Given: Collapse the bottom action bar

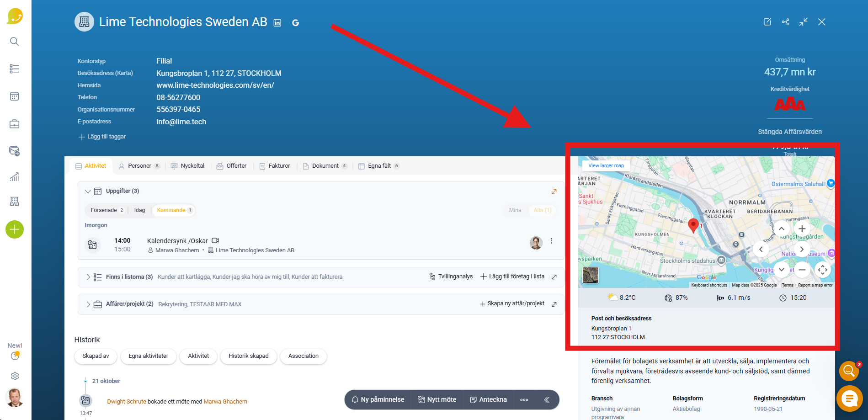Looking at the screenshot, I should [x=547, y=400].
